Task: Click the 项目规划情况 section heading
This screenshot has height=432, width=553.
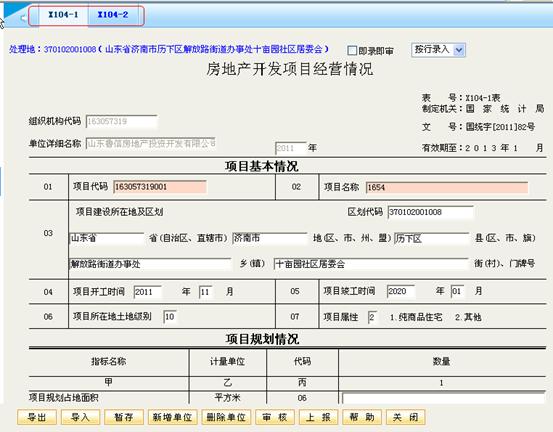Action: (262, 339)
